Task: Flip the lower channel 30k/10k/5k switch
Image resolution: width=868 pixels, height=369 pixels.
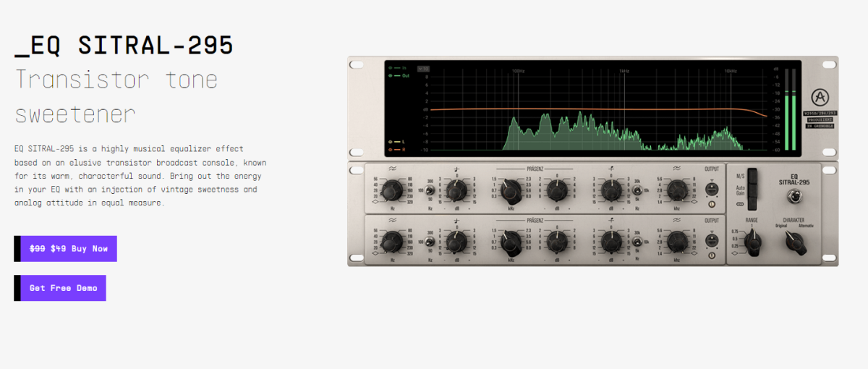Action: pyautogui.click(x=638, y=242)
